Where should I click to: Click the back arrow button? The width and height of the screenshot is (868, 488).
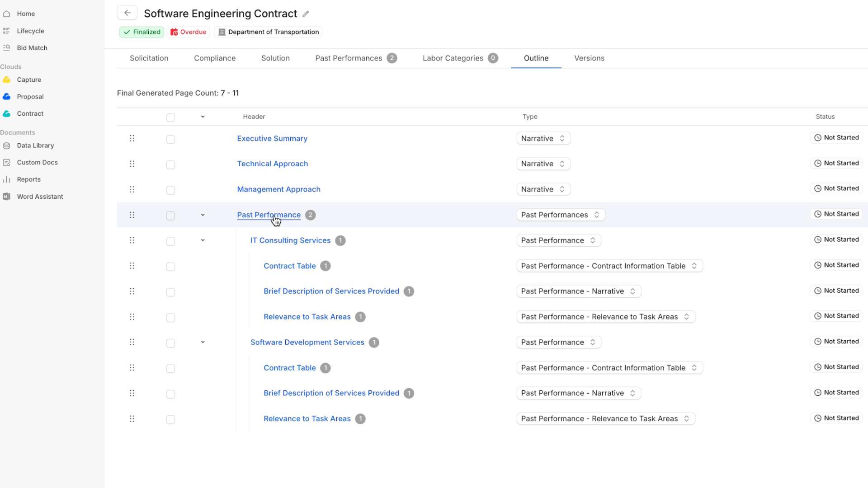tap(127, 13)
